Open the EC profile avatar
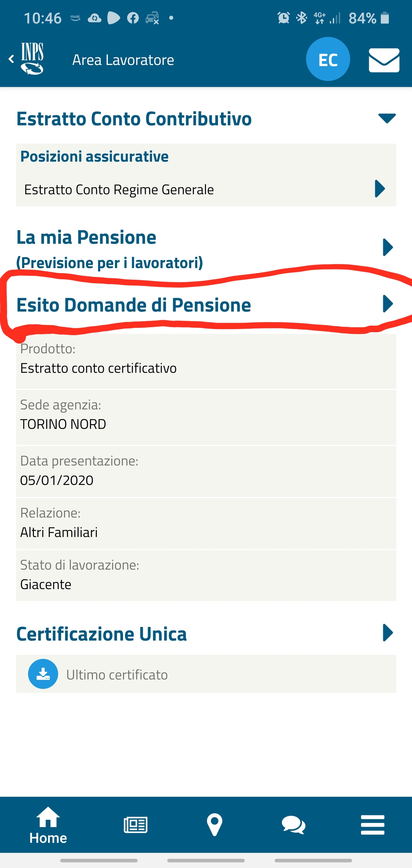The height and width of the screenshot is (868, 412). [x=327, y=59]
